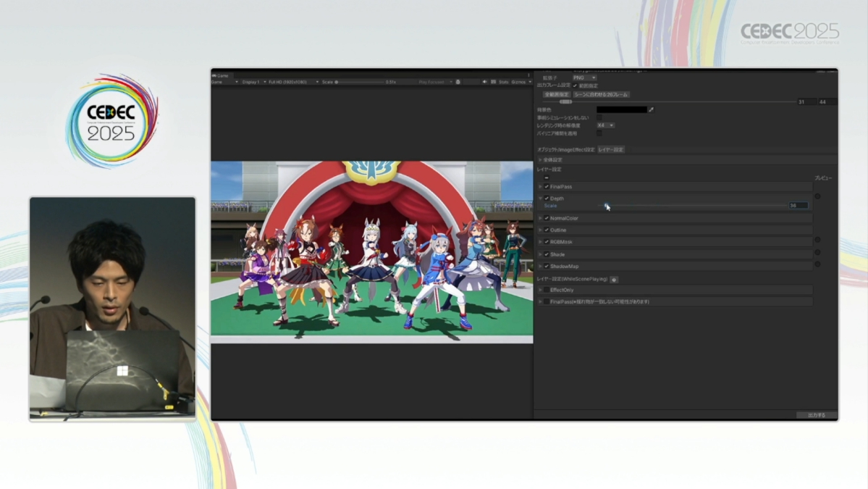
Task: Toggle the FinalPass layer checkbox
Action: [547, 187]
